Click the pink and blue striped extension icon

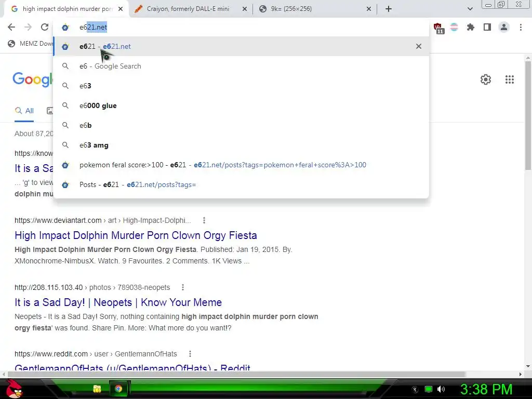coord(454,27)
